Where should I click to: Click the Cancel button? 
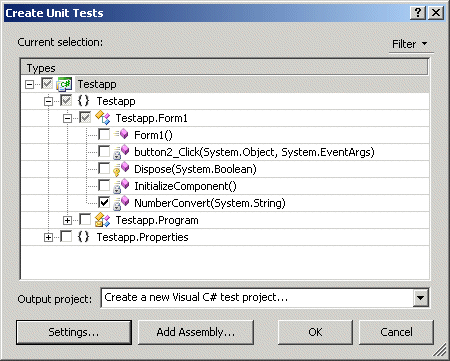[x=396, y=332]
